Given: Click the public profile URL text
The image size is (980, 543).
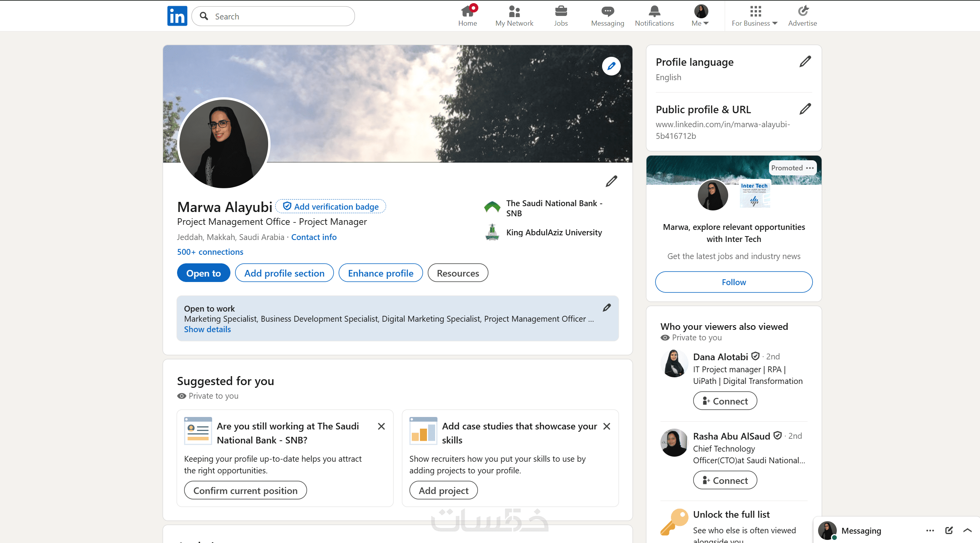Looking at the screenshot, I should [723, 130].
